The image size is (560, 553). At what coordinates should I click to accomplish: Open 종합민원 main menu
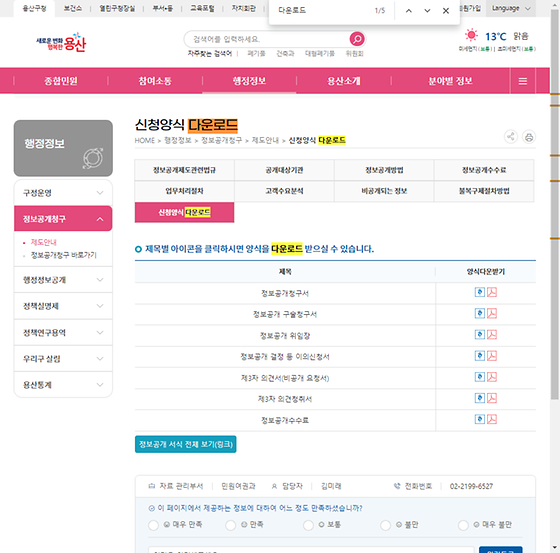61,81
